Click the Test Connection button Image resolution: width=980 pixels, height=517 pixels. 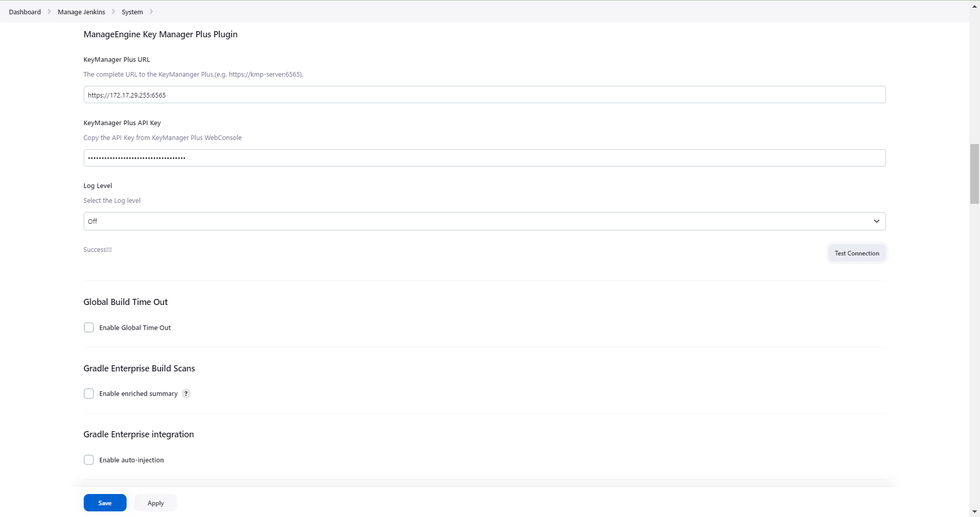(857, 253)
